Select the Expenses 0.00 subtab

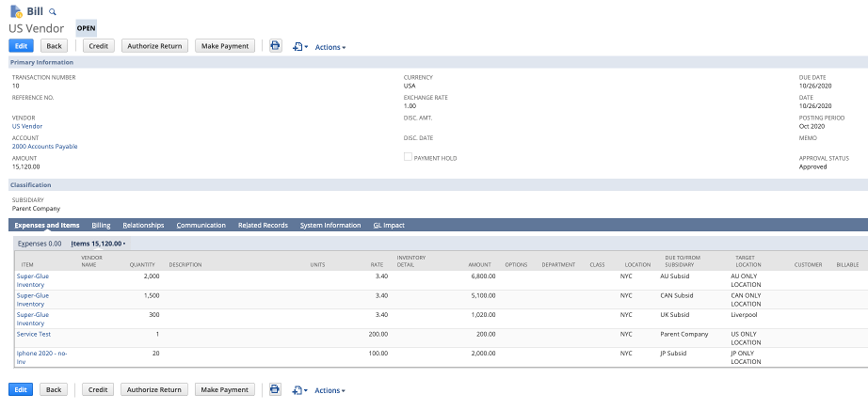40,244
